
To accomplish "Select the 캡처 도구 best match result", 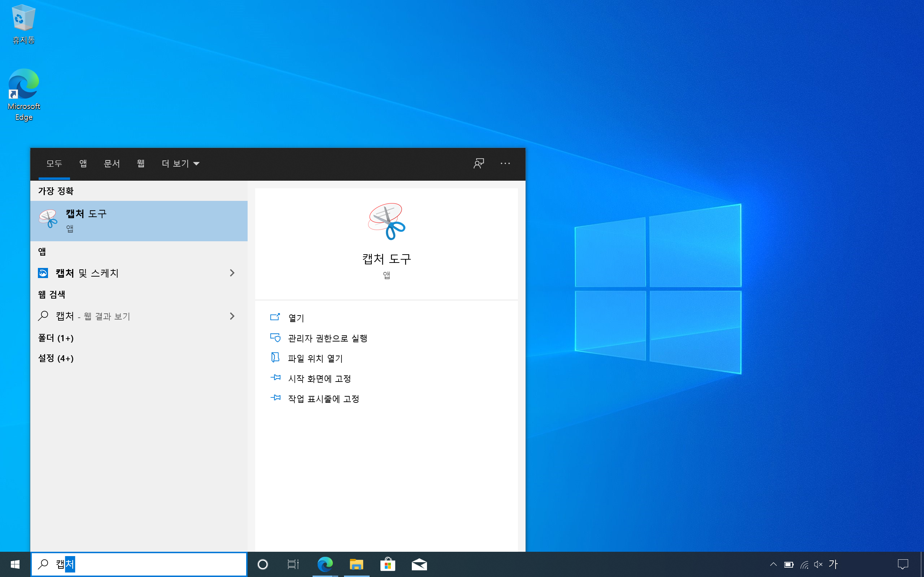I will tap(139, 221).
